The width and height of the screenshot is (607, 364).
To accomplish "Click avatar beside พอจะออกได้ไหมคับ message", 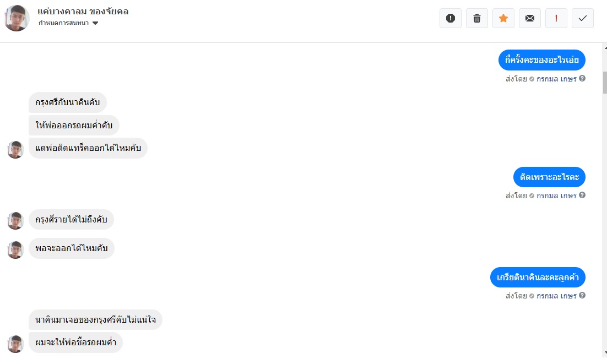I will pos(15,250).
